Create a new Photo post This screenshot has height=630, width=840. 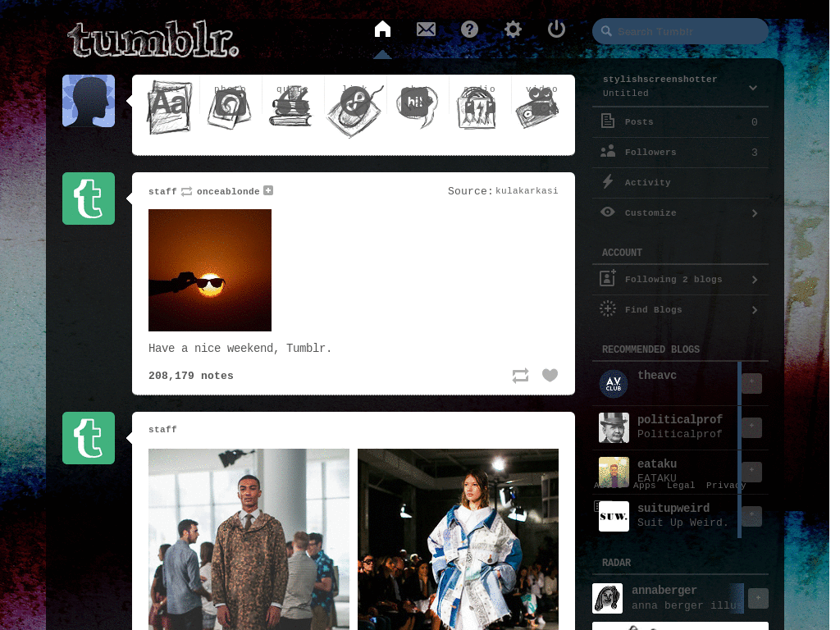pyautogui.click(x=230, y=107)
